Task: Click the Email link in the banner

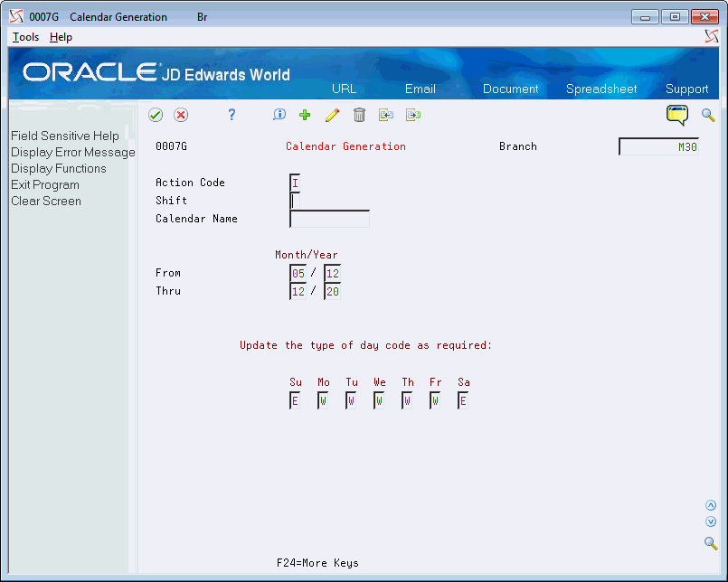Action: (x=421, y=89)
